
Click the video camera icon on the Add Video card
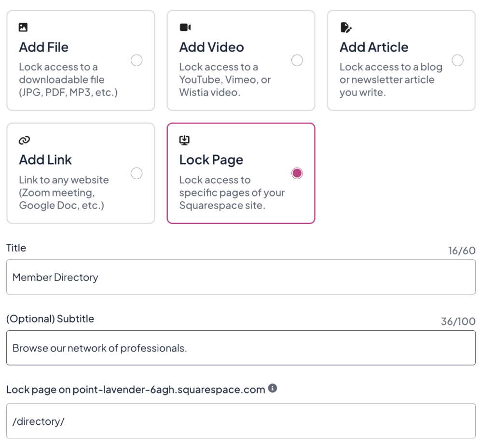pyautogui.click(x=185, y=27)
